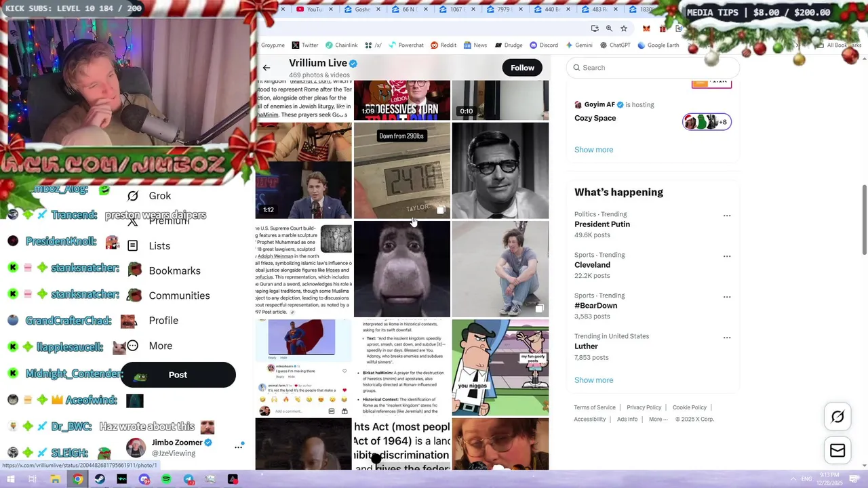Open Telegram from the Windows taskbar
Screen dimensions: 868x488
pyautogui.click(x=189, y=479)
